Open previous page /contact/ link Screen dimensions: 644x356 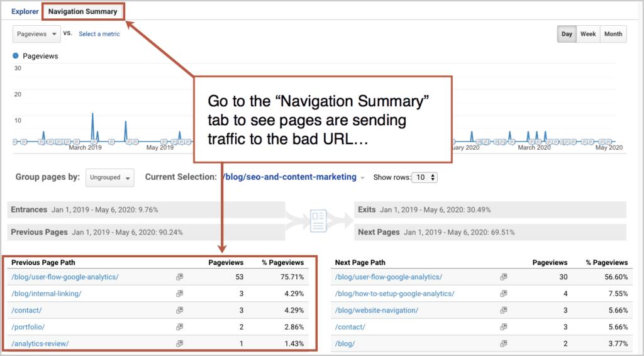pyautogui.click(x=26, y=311)
